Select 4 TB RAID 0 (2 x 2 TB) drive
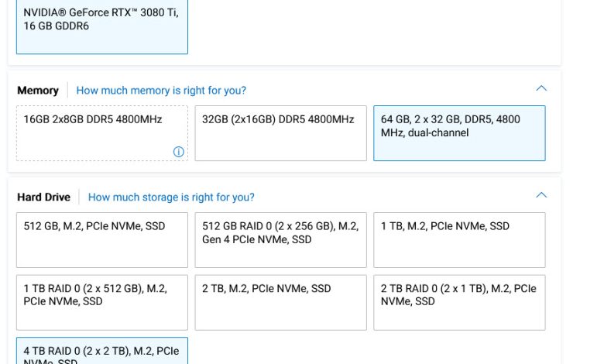The height and width of the screenshot is (364, 604). [x=101, y=351]
